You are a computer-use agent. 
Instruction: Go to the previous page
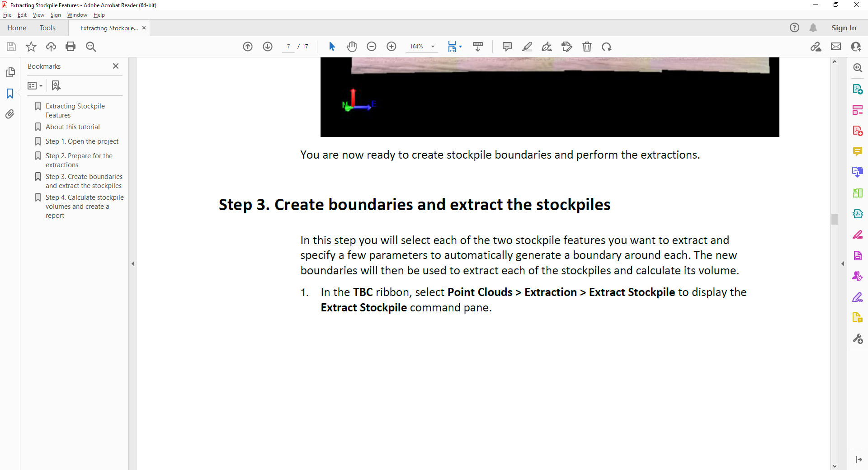click(x=248, y=47)
